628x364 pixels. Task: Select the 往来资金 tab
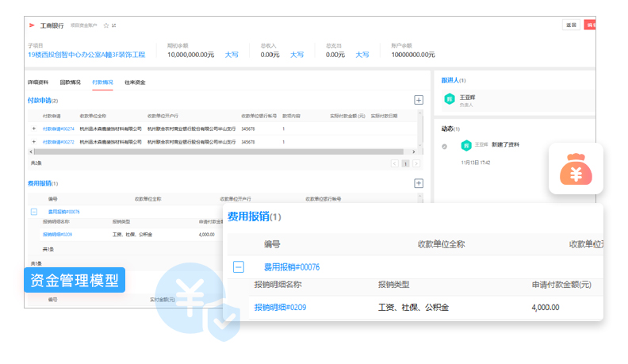(x=135, y=82)
